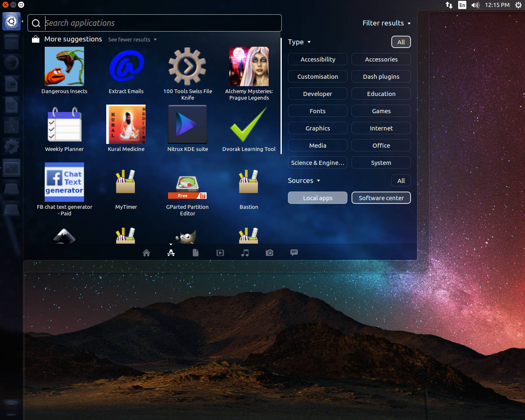The image size is (525, 420).
Task: Open Alchemy Mysteries: Prague Legends
Action: point(249,73)
